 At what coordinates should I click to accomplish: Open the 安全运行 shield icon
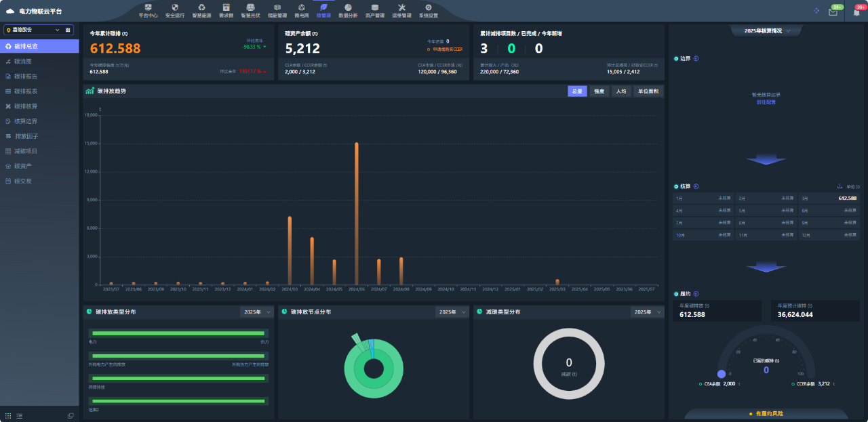(175, 7)
